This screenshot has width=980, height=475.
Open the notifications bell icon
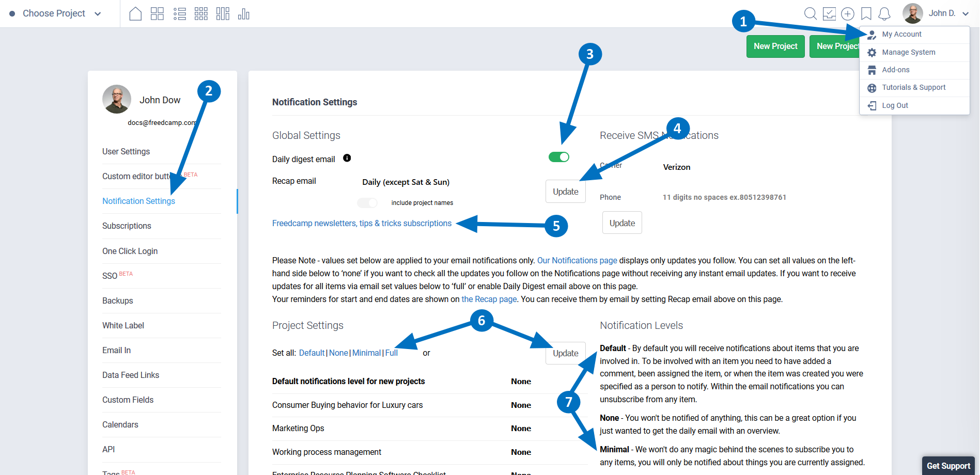[884, 14]
